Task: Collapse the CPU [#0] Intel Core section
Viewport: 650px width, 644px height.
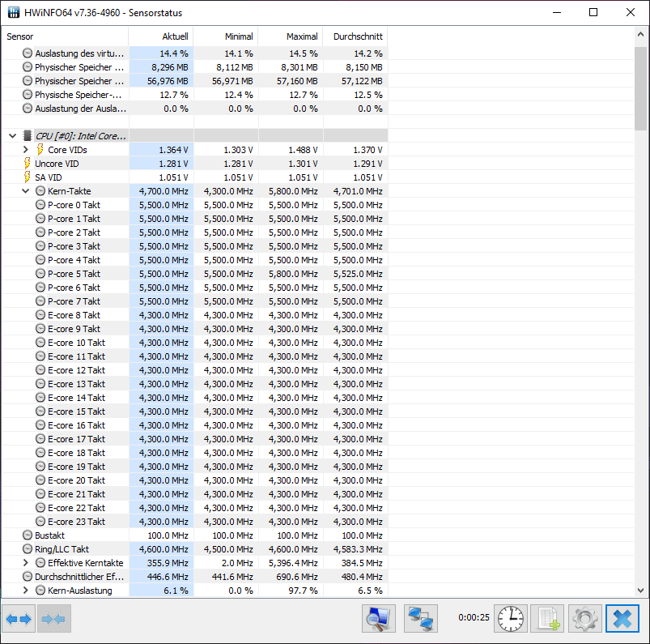Action: [12, 136]
